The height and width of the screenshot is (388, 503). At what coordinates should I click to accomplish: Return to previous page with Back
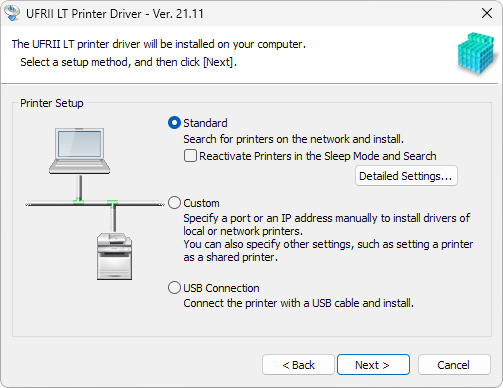point(298,365)
